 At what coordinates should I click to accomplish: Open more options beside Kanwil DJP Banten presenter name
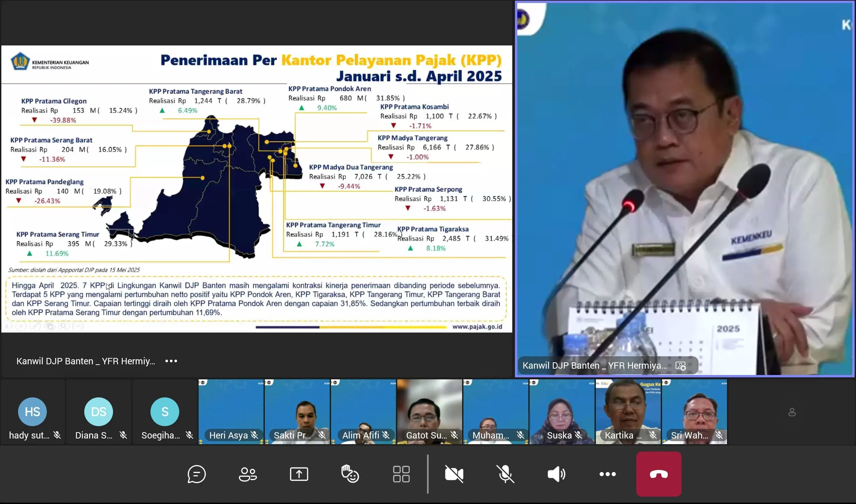pos(171,361)
